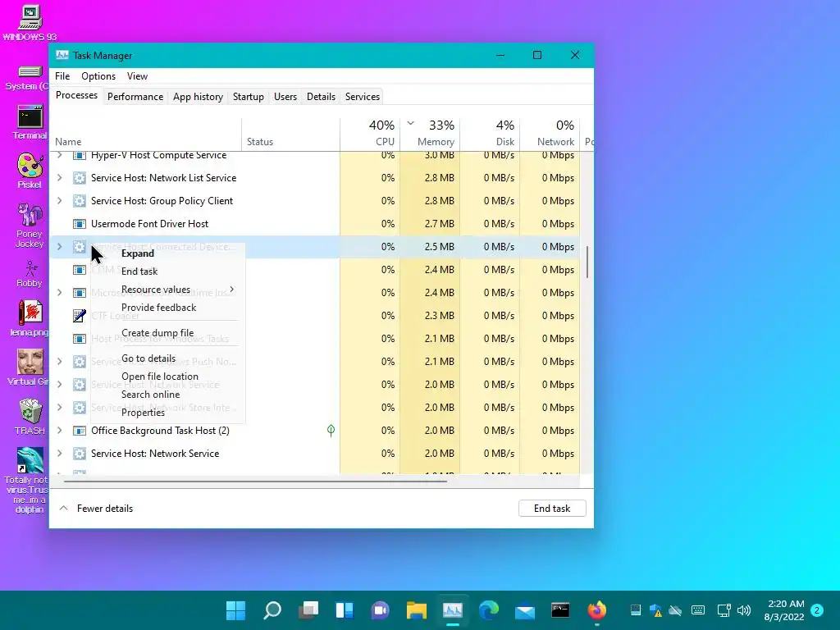This screenshot has height=630, width=840.
Task: Click the Windows Start button
Action: point(235,610)
